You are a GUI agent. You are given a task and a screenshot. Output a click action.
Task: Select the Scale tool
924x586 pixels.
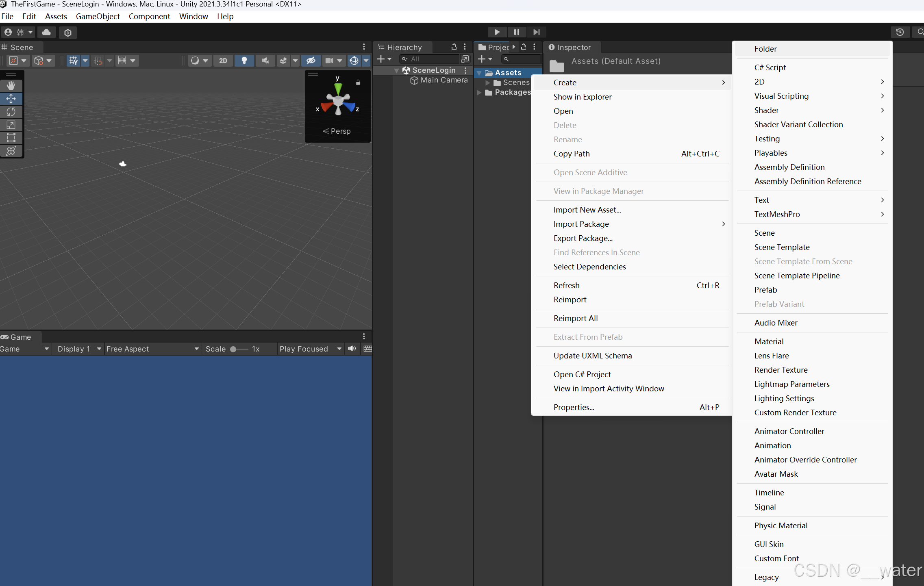click(x=11, y=125)
